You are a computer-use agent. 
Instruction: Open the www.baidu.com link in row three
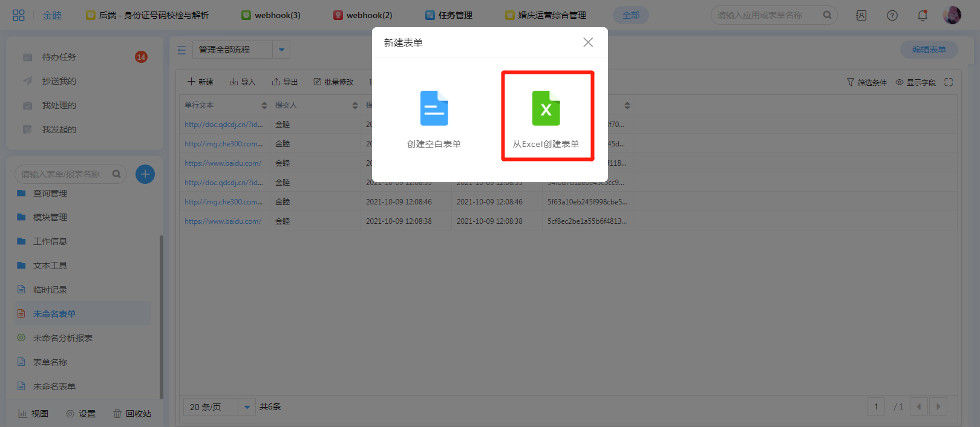click(x=223, y=163)
